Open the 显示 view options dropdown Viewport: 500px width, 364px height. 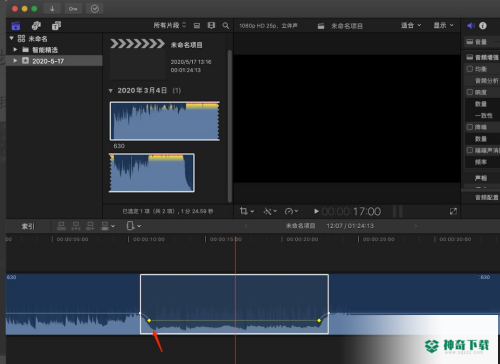click(443, 25)
